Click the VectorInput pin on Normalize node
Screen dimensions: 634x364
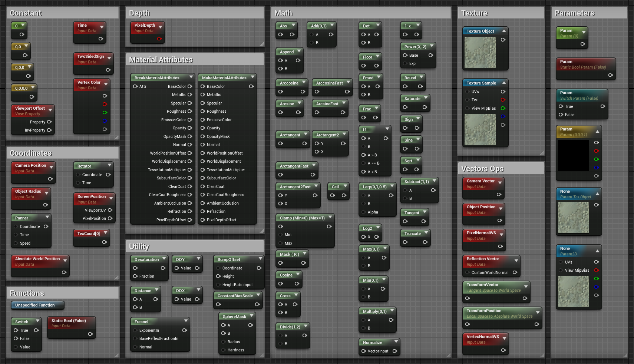pyautogui.click(x=364, y=351)
